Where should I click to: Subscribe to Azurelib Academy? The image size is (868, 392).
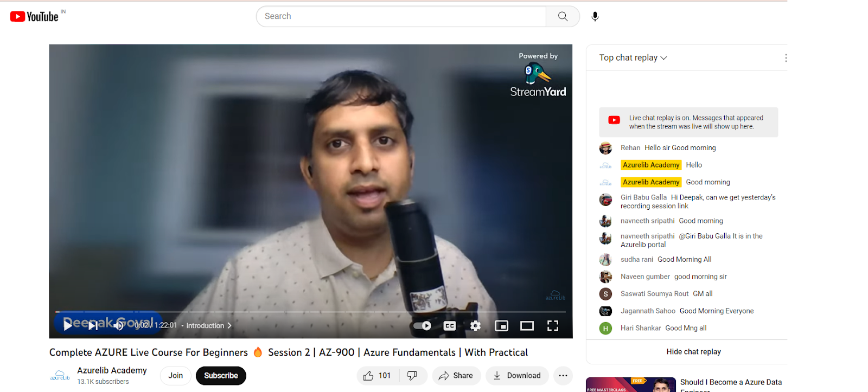221,376
